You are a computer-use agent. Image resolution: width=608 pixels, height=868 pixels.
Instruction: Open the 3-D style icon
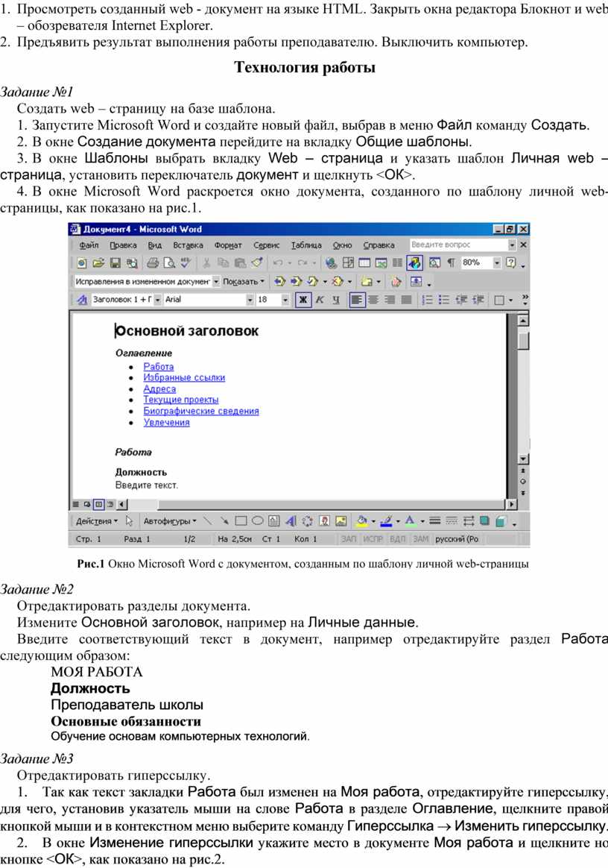[501, 521]
